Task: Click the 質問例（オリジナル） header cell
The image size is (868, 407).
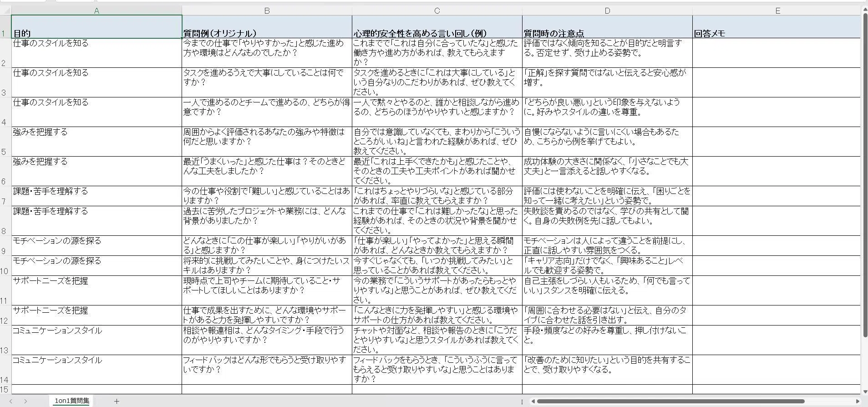Action: pos(267,27)
